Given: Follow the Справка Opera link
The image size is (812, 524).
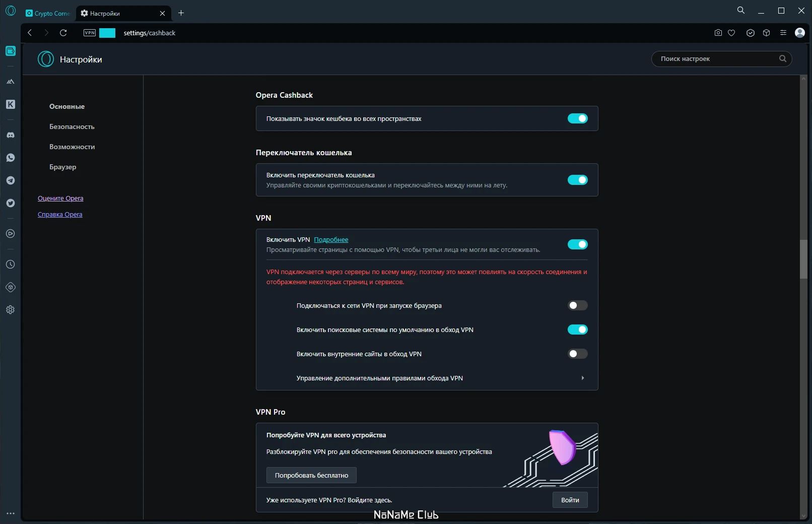Looking at the screenshot, I should click(x=60, y=214).
